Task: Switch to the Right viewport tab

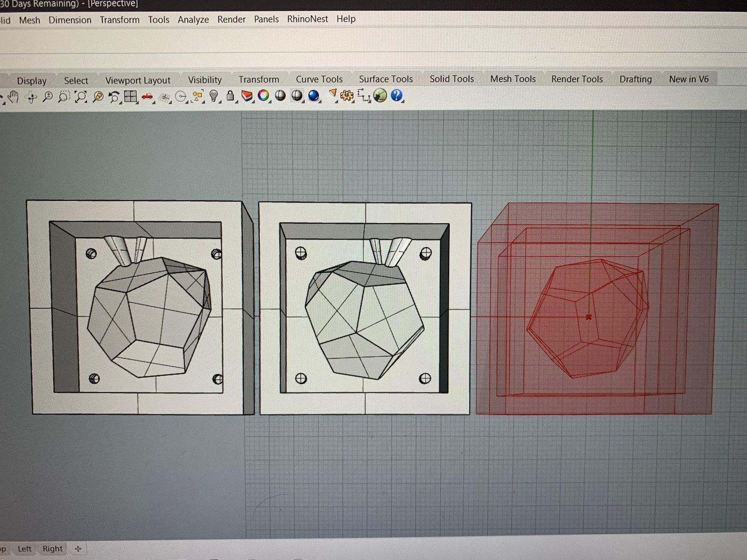Action: coord(52,549)
